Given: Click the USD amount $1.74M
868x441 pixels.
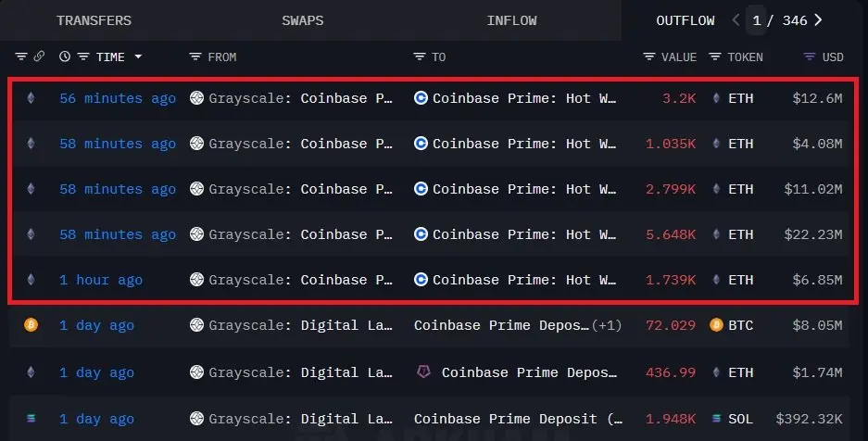Looking at the screenshot, I should pyautogui.click(x=817, y=372).
